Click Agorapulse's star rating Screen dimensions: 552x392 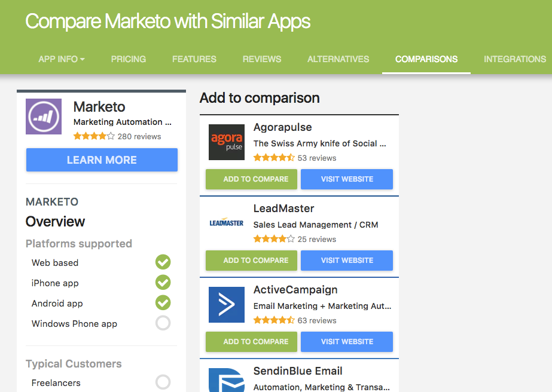click(x=274, y=158)
